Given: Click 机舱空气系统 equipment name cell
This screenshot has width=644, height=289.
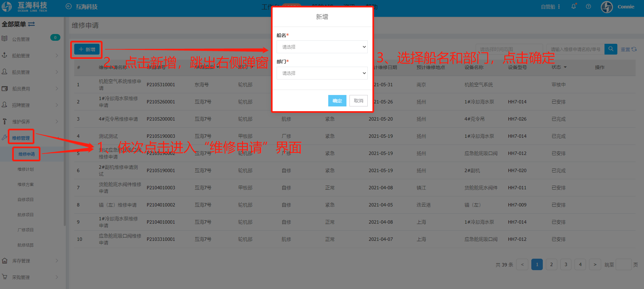Looking at the screenshot, I should (479, 85).
